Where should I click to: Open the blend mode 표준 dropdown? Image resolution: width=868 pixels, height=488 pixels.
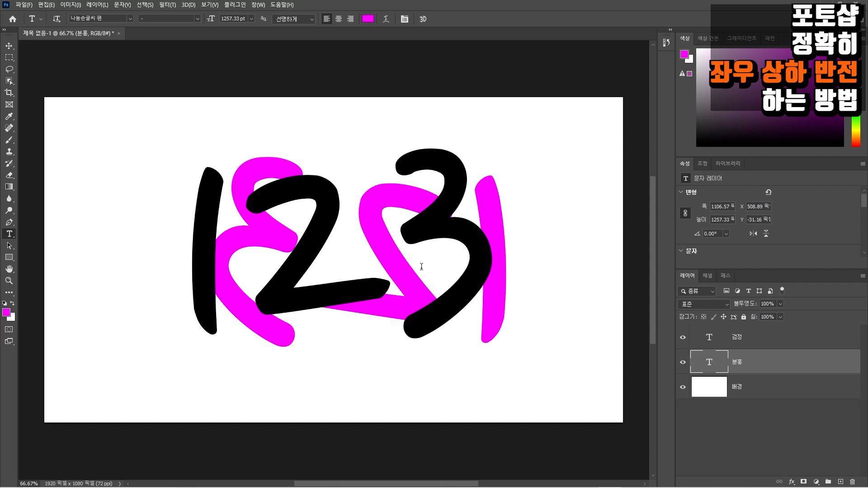tap(704, 304)
